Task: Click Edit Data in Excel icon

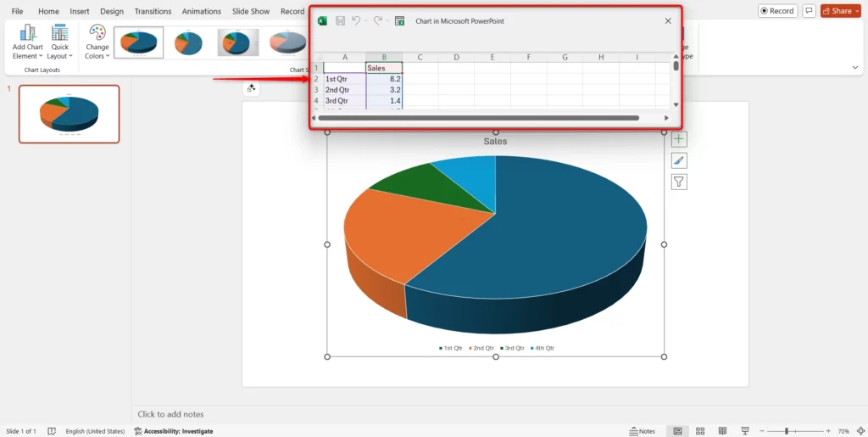Action: tap(399, 20)
